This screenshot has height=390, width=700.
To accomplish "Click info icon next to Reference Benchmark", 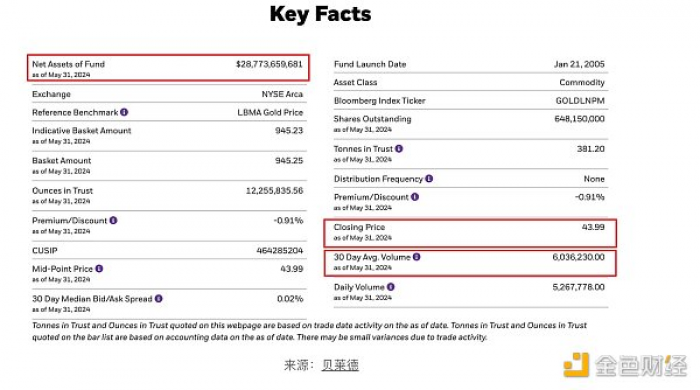I will tap(124, 112).
